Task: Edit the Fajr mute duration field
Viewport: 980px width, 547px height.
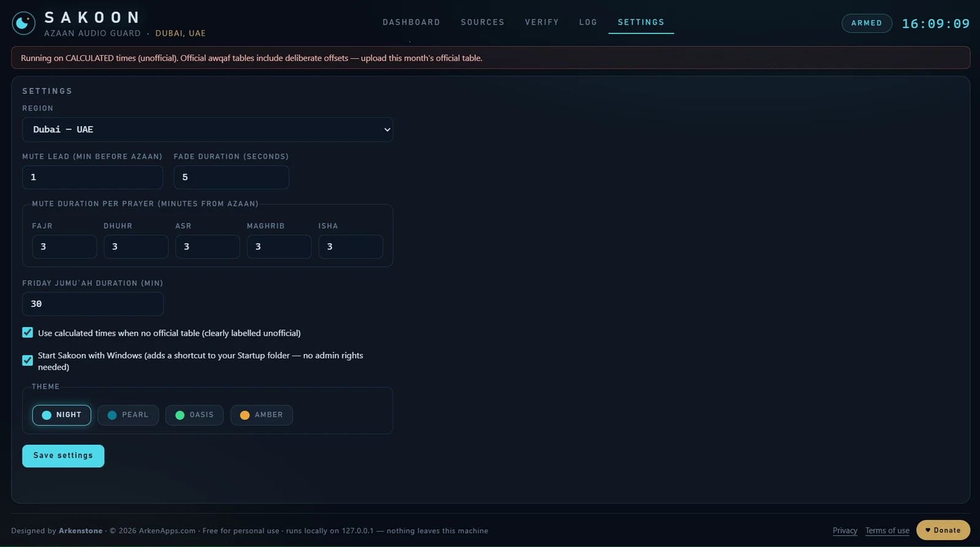Action: (x=64, y=246)
